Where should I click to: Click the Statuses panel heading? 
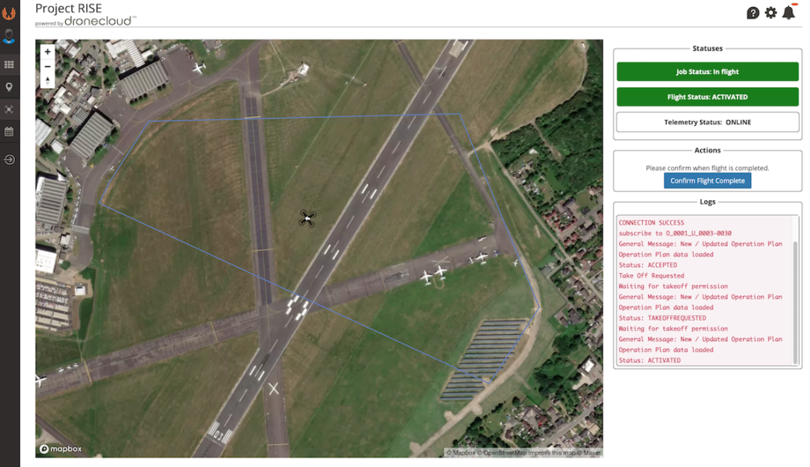coord(707,49)
